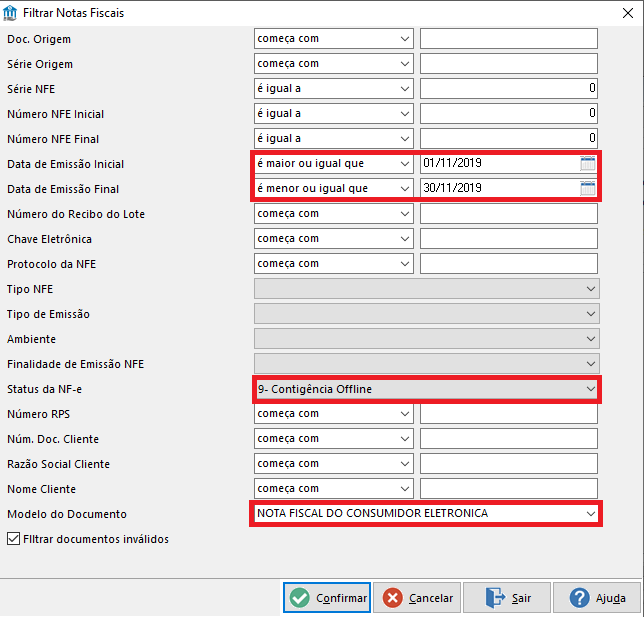Open Chave Eletrônica operator dropdown
Viewport: 644px width, 617px height.
coord(334,239)
